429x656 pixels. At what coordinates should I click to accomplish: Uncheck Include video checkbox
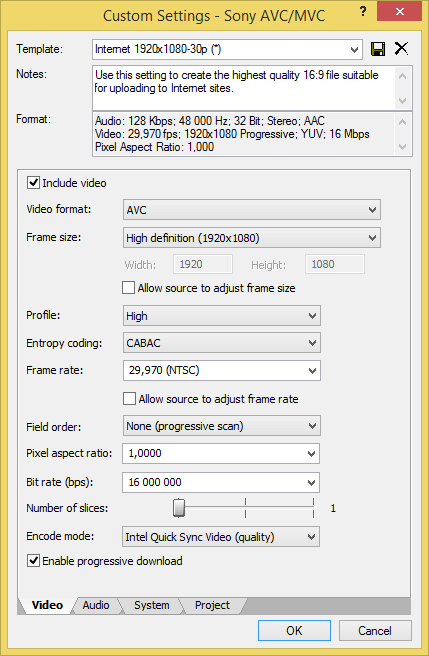[x=33, y=183]
